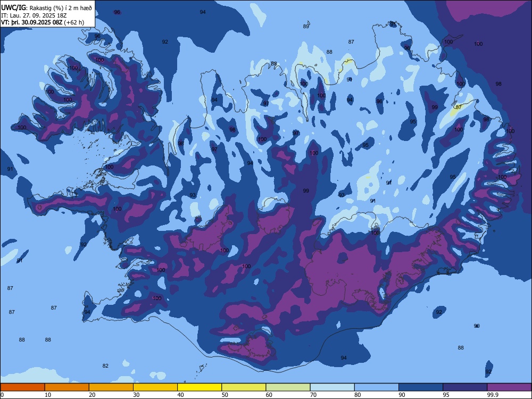The width and height of the screenshot is (532, 399).
Task: Click the pale green 60–70 legend swatch
Action: point(288,387)
